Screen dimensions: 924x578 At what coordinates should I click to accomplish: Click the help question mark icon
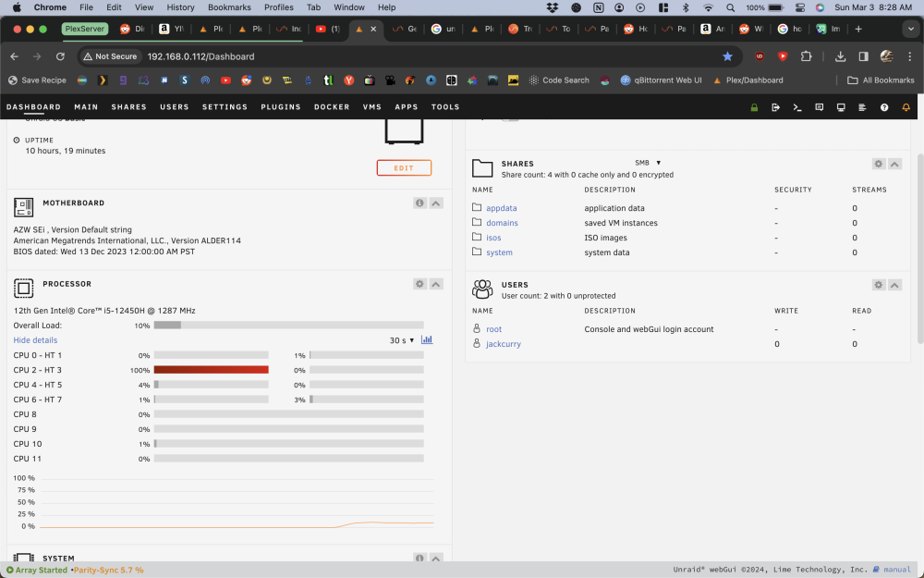click(884, 107)
